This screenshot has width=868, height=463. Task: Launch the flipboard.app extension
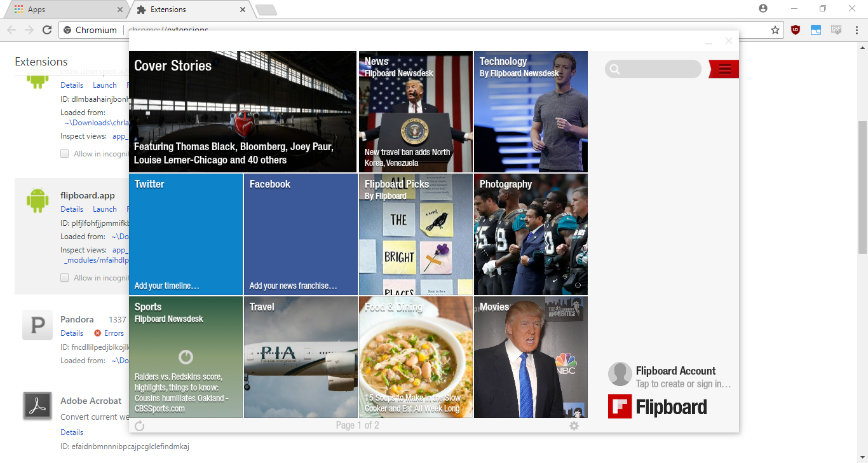point(105,209)
